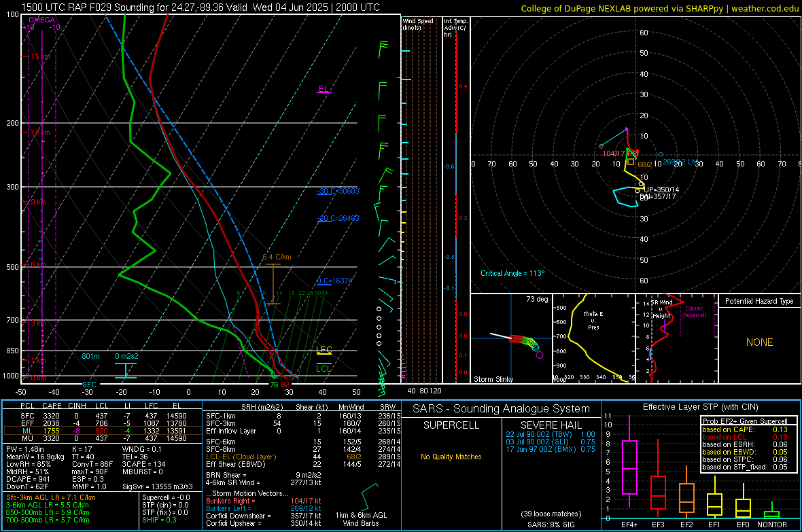Viewport: 802px width, 532px height.
Task: Click the EF3 axis label under box plots
Action: 658,525
